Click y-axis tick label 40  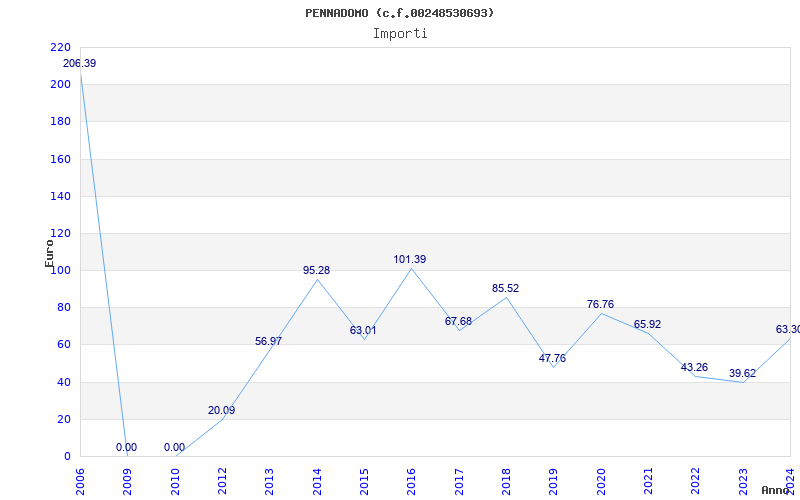(63, 383)
